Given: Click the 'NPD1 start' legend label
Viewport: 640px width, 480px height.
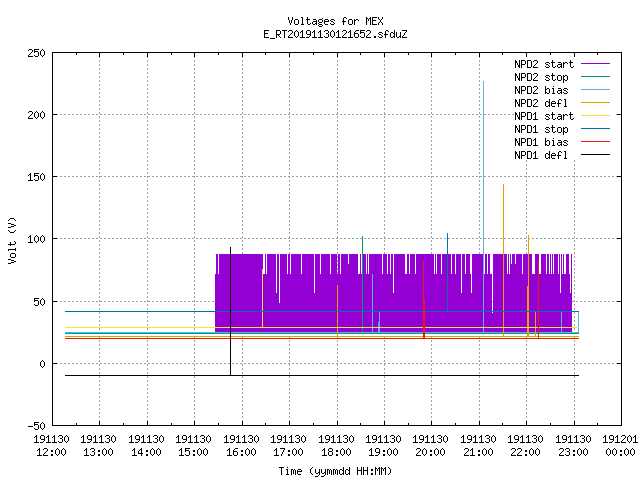Looking at the screenshot, I should pyautogui.click(x=544, y=116).
